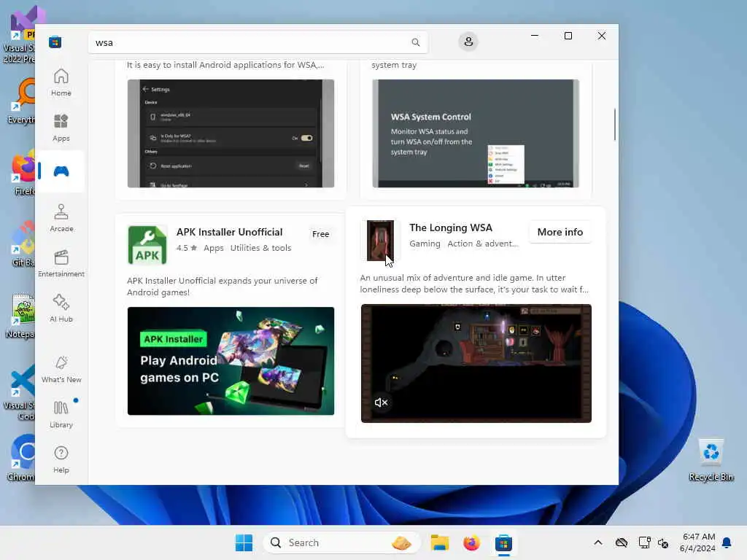
Task: Open the user account profile icon
Action: click(x=468, y=42)
